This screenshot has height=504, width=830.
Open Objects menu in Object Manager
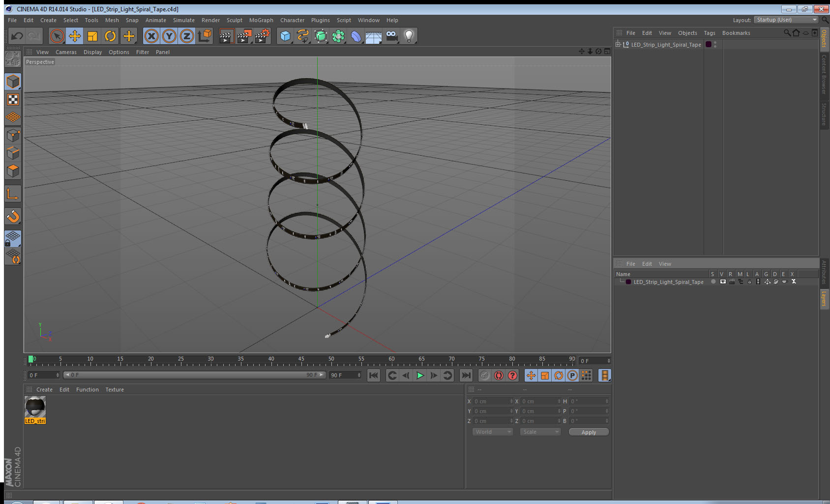687,33
